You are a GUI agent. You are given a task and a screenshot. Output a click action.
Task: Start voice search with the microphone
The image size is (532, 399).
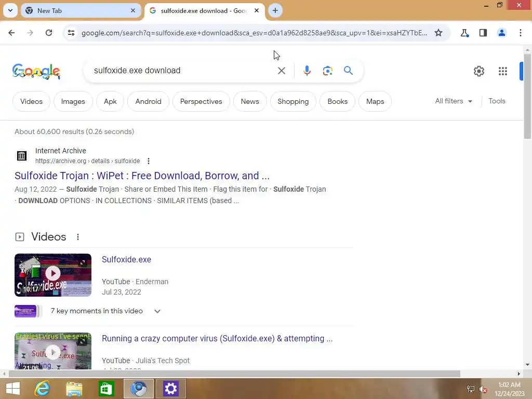point(307,71)
